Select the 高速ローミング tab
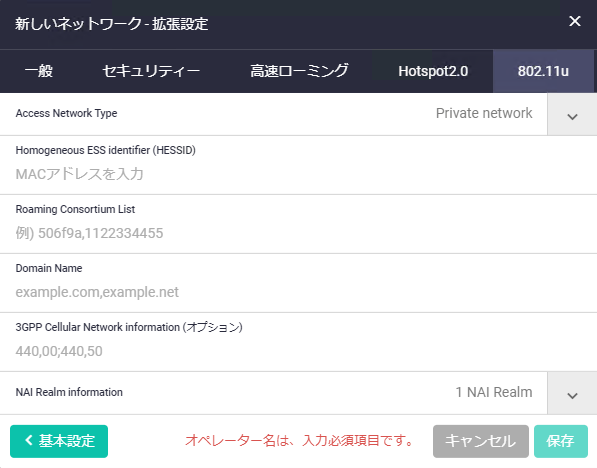597x468 pixels. click(x=299, y=71)
